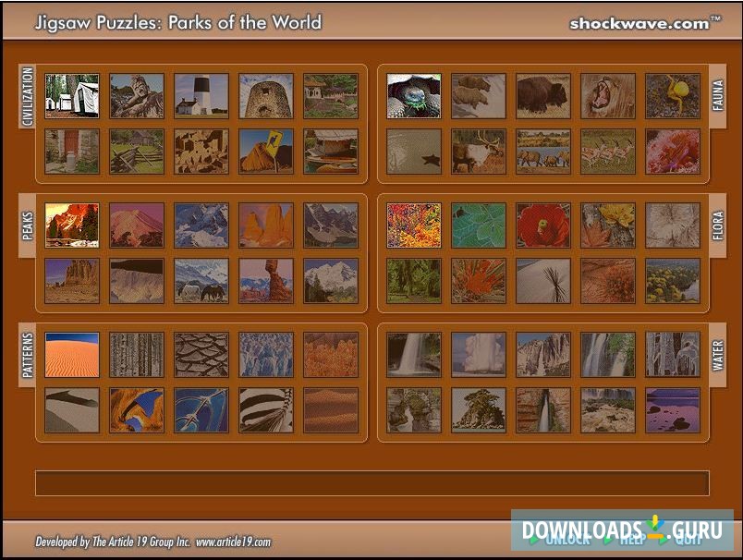
Task: Click the green arrow icon beside HELP
Action: click(x=606, y=539)
